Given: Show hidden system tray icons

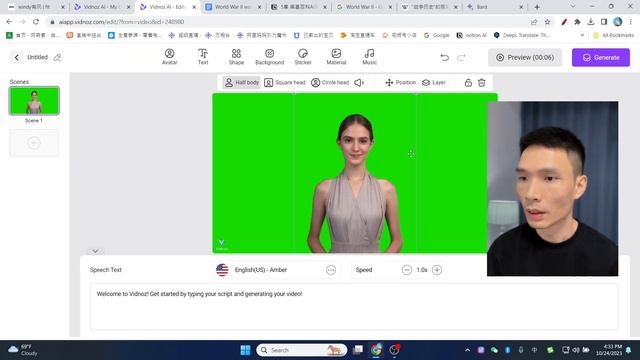Looking at the screenshot, I should click(467, 350).
